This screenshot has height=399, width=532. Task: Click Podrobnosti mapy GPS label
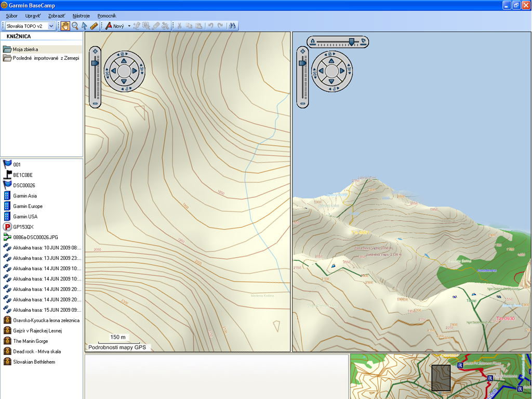coord(117,347)
